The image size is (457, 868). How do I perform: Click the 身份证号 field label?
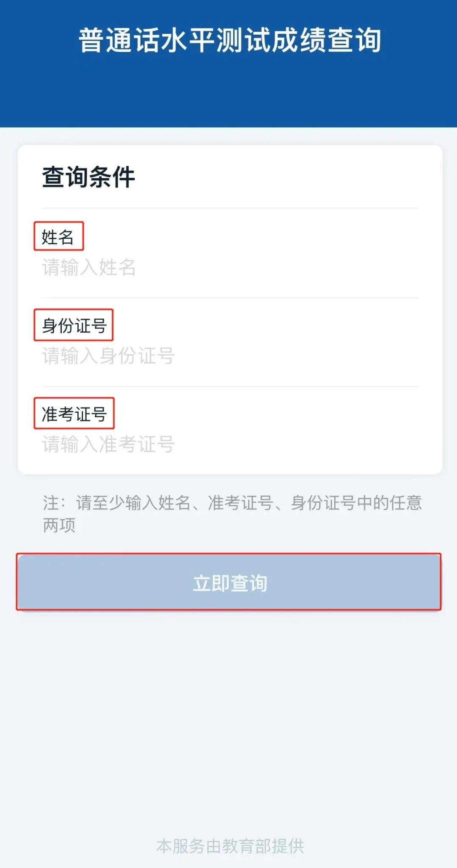tap(74, 325)
